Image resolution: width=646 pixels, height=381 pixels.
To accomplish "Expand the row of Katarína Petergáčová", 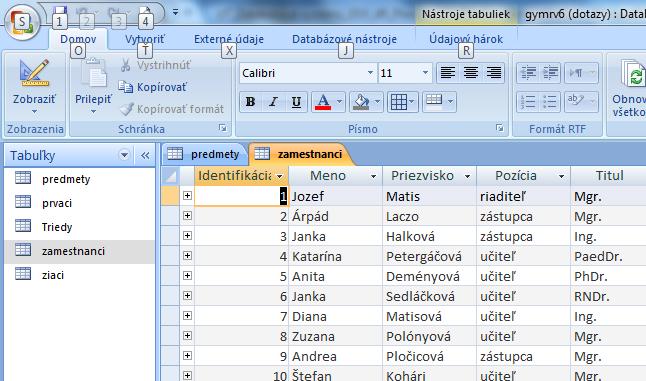I will [187, 255].
